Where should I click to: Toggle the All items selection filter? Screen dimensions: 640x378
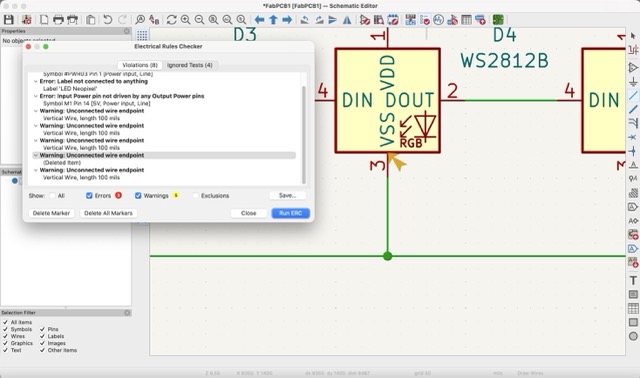click(x=5, y=322)
